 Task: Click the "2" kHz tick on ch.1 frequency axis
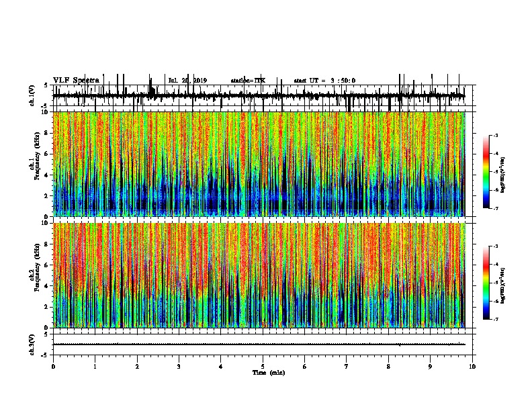pos(47,196)
